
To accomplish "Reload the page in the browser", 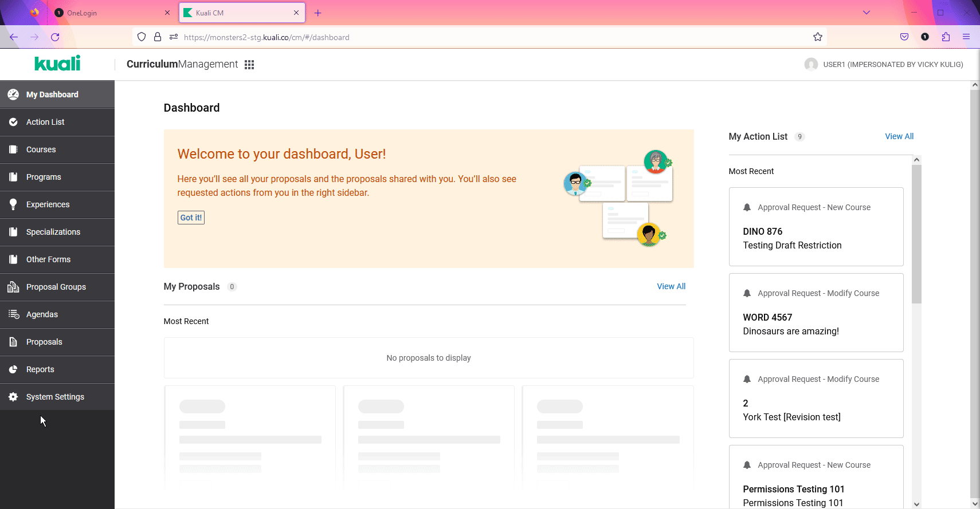I will click(x=55, y=37).
